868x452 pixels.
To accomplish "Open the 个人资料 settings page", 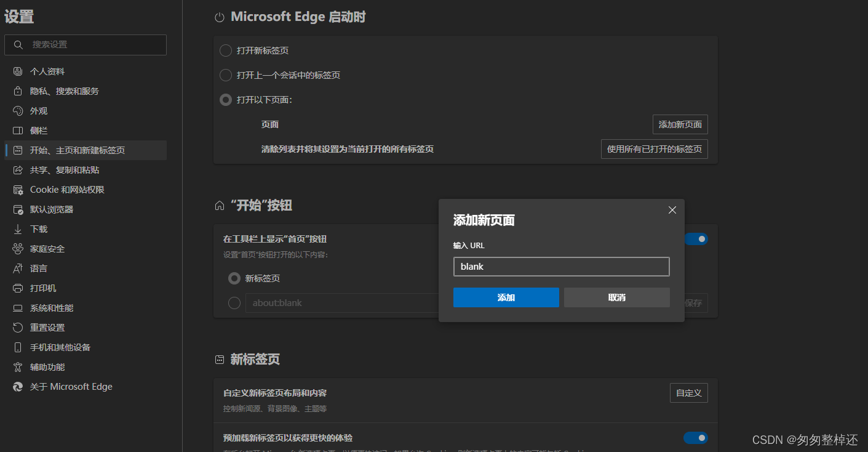I will 86,71.
